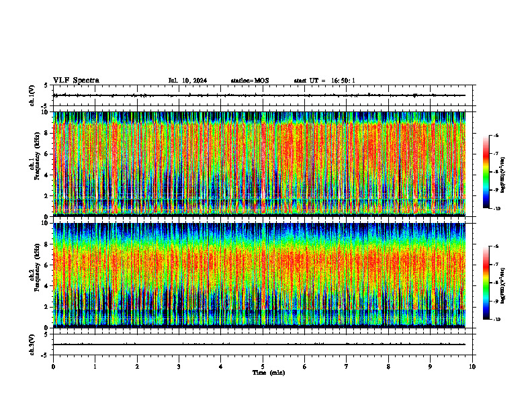532x411 pixels.
Task: Click time axis tick label "4"
Action: coord(221,367)
